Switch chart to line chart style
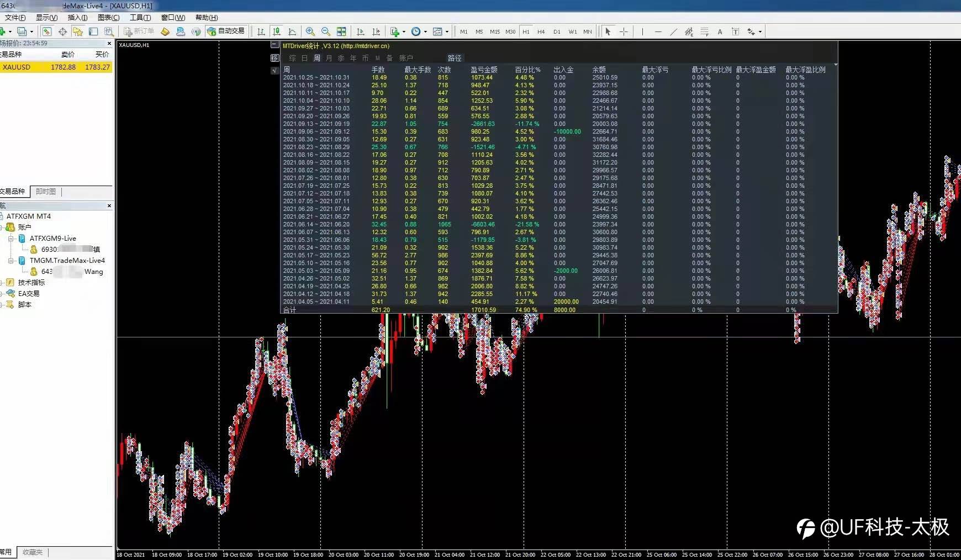This screenshot has height=560, width=961. (x=292, y=31)
